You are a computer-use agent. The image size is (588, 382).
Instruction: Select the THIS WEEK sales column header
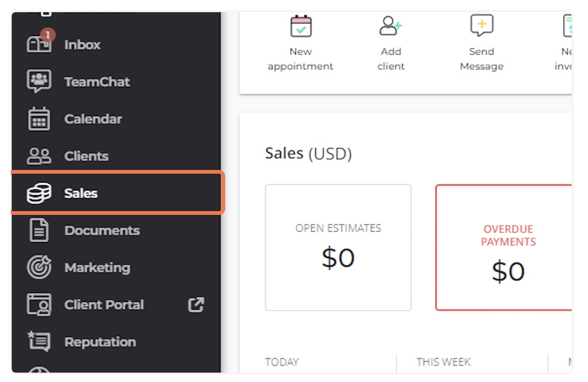pyautogui.click(x=444, y=362)
